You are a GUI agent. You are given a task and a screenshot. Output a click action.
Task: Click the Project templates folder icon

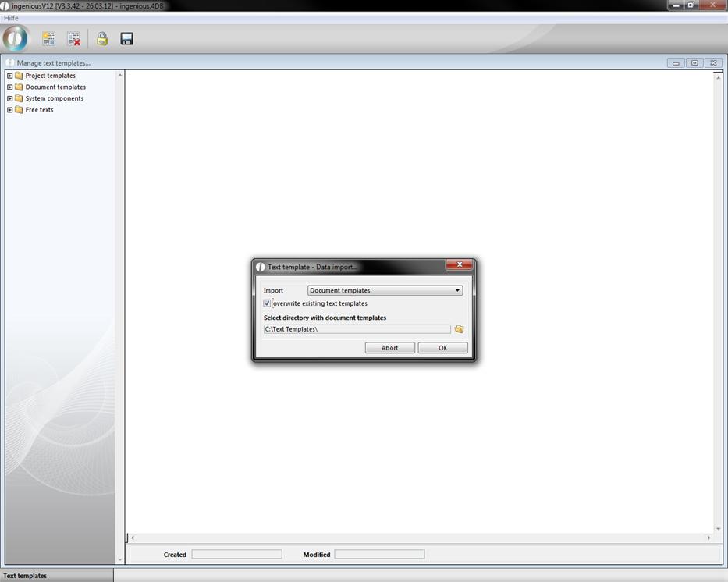click(19, 76)
